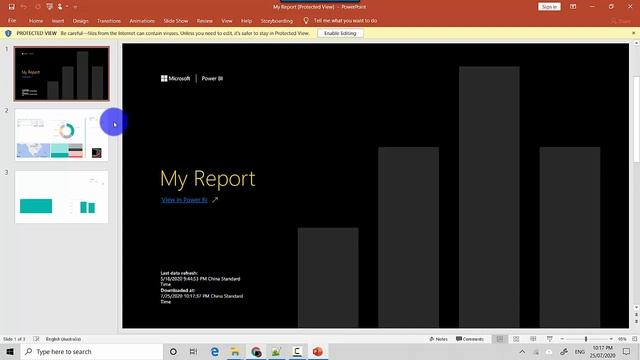Click the Tell me what you want to do box

345,20
